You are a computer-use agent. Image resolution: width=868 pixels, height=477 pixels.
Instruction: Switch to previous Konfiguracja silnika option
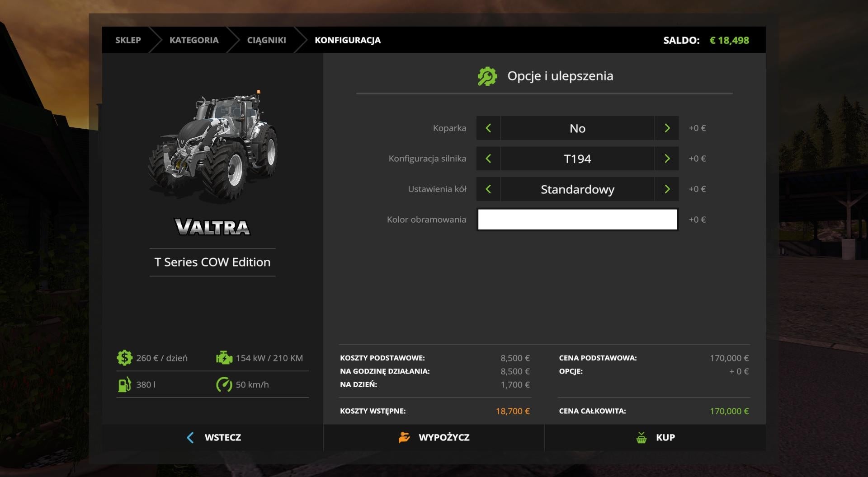pyautogui.click(x=488, y=159)
